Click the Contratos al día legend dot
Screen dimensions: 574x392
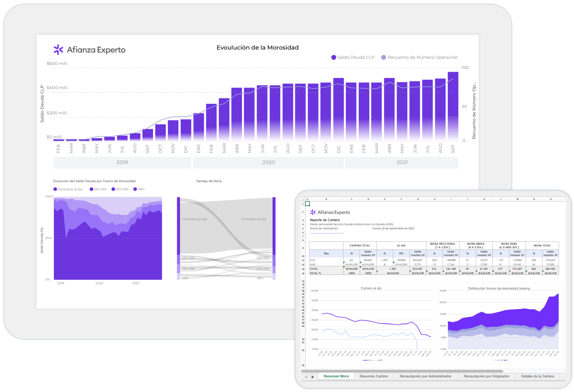pos(55,189)
